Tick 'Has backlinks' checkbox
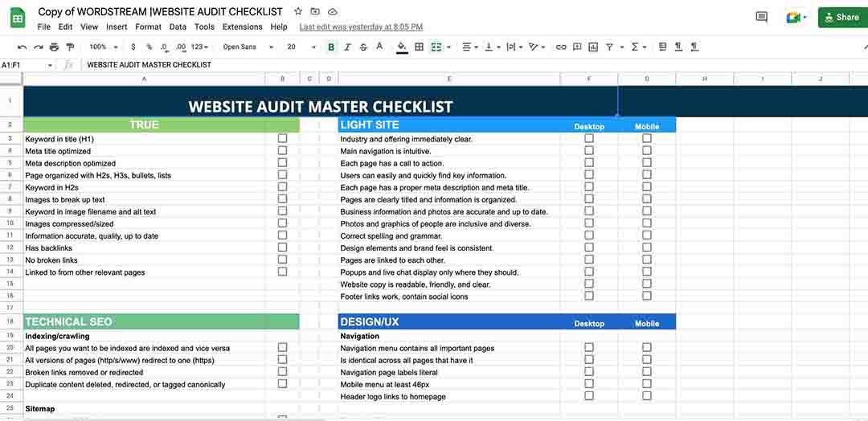This screenshot has height=421, width=868. [x=282, y=247]
